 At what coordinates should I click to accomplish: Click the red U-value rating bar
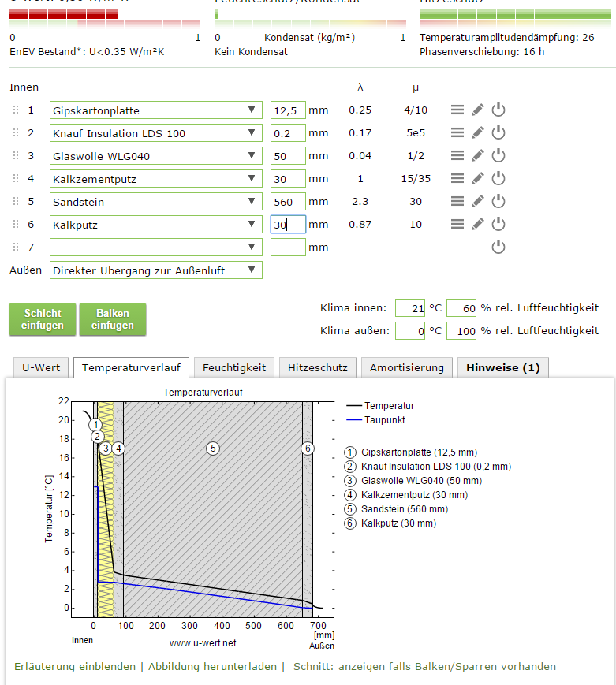(63, 14)
